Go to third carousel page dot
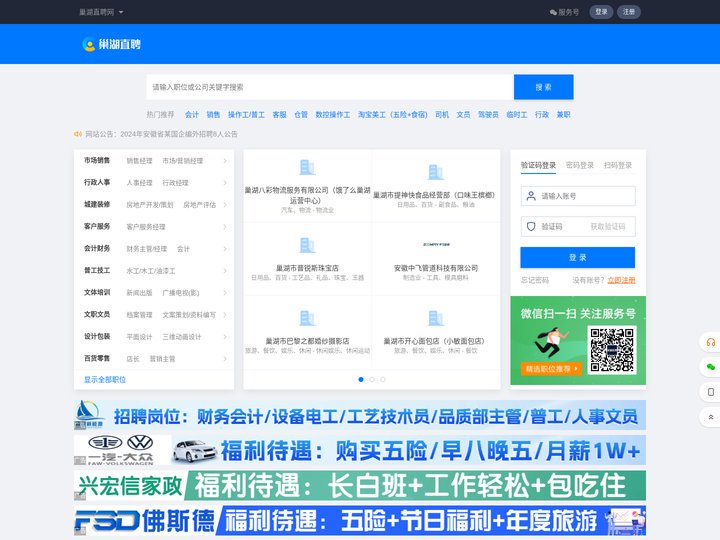The height and width of the screenshot is (540, 720). point(383,379)
